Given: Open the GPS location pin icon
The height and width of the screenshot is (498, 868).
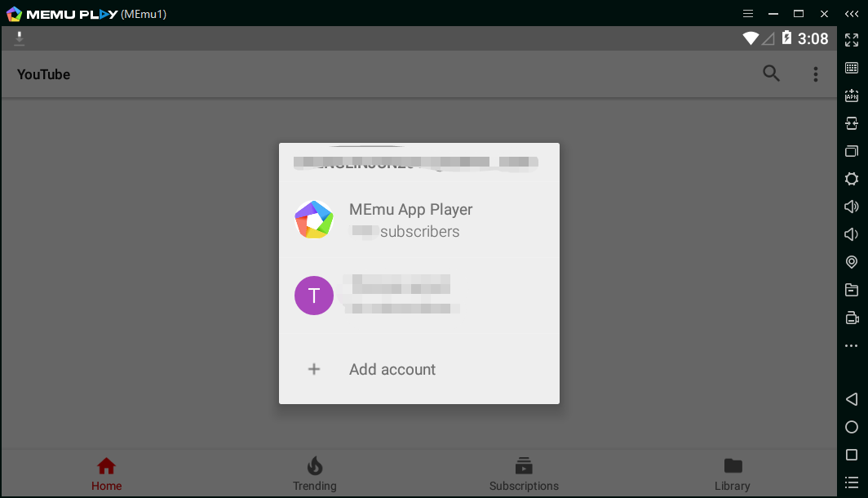Looking at the screenshot, I should tap(852, 262).
